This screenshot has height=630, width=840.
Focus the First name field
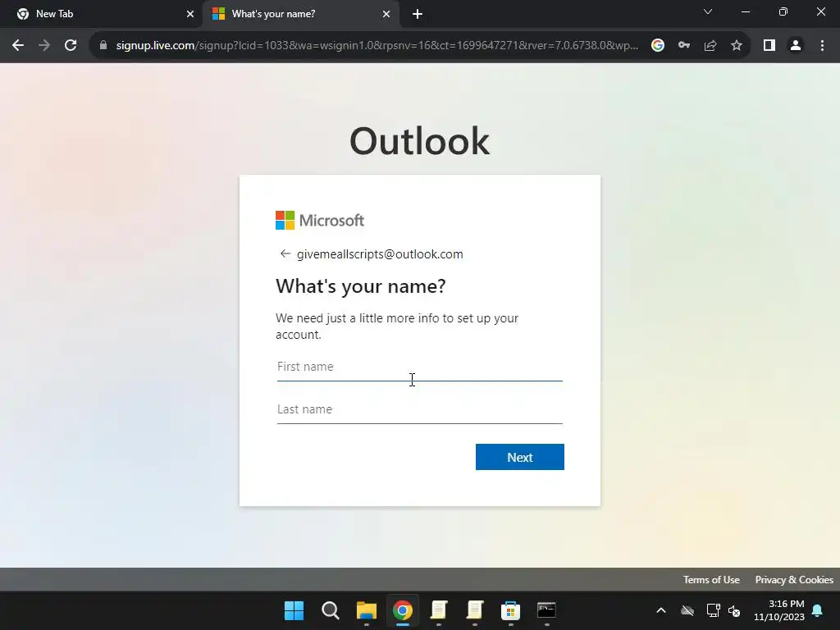[419, 367]
